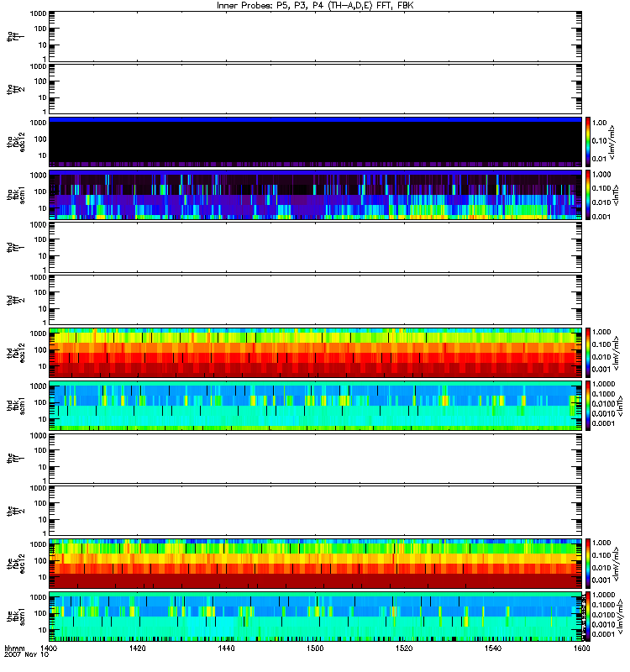The width and height of the screenshot is (630, 672).
Task: Click the "1.0000" value on thd scm1 colorbar
Action: pos(603,384)
